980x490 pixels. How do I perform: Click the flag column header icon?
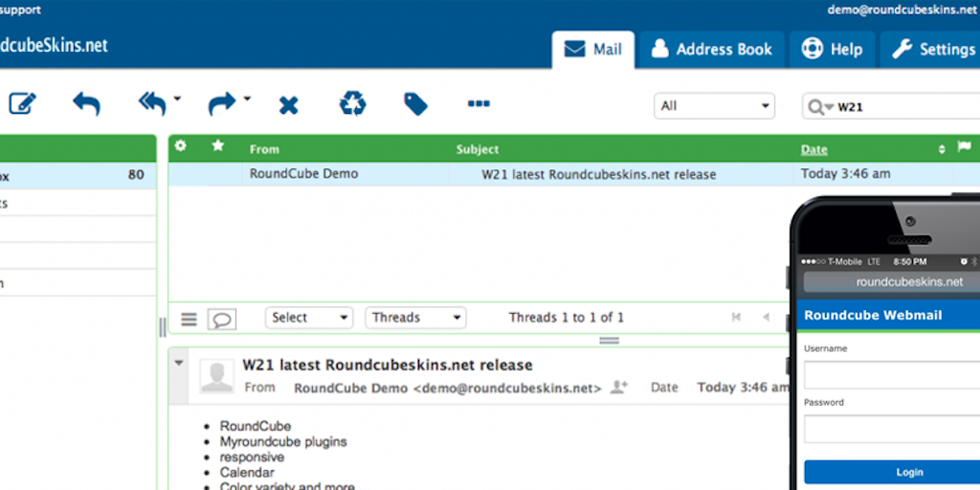[965, 146]
